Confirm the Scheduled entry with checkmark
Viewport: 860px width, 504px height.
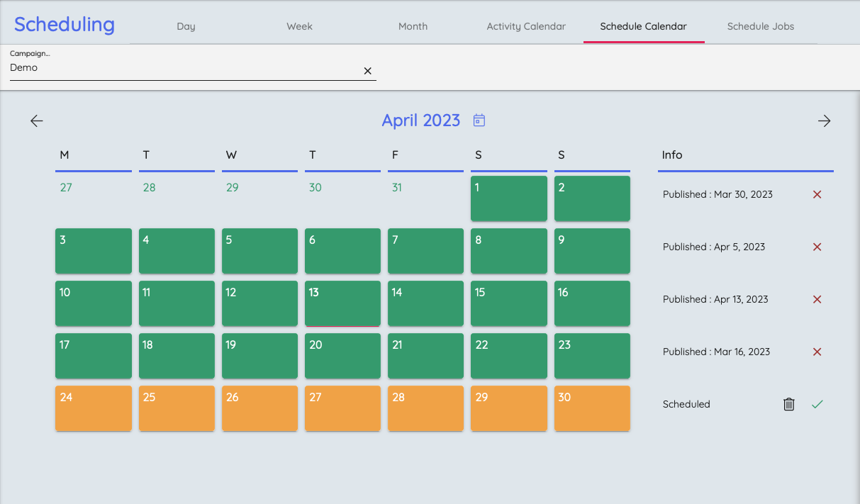817,404
